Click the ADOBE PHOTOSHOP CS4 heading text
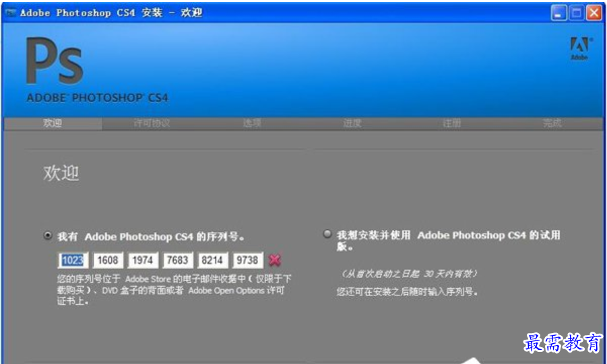Image resolution: width=607 pixels, height=364 pixels. (97, 98)
